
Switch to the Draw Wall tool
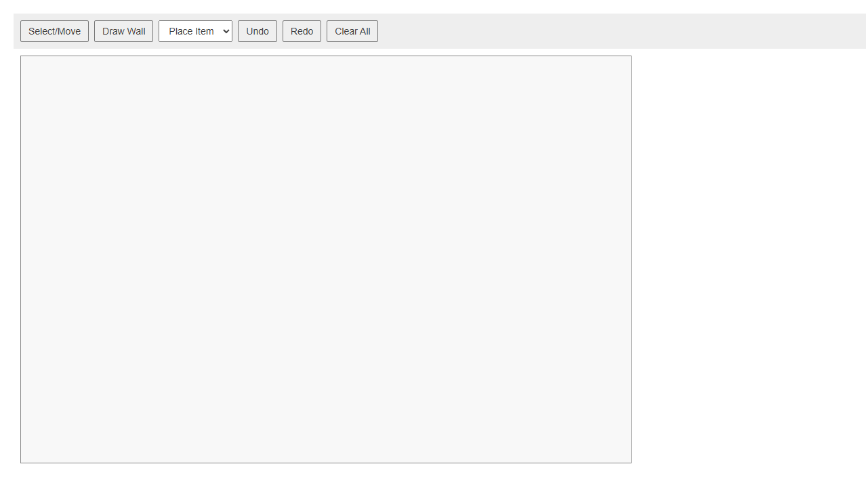pos(123,31)
